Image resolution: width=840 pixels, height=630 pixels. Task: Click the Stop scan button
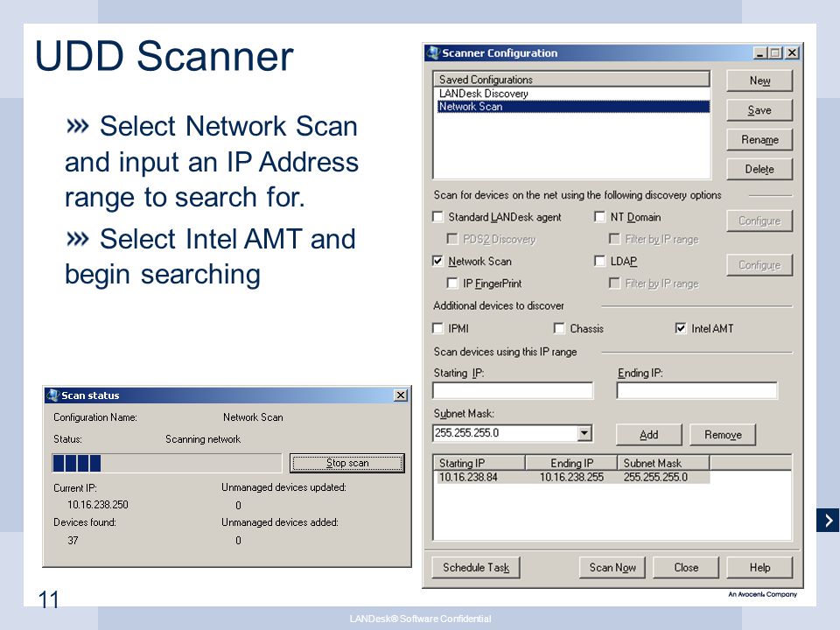pyautogui.click(x=347, y=463)
